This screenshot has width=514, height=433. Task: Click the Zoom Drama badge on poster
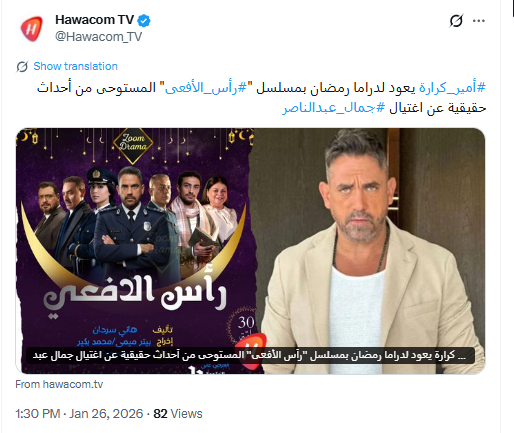click(133, 143)
